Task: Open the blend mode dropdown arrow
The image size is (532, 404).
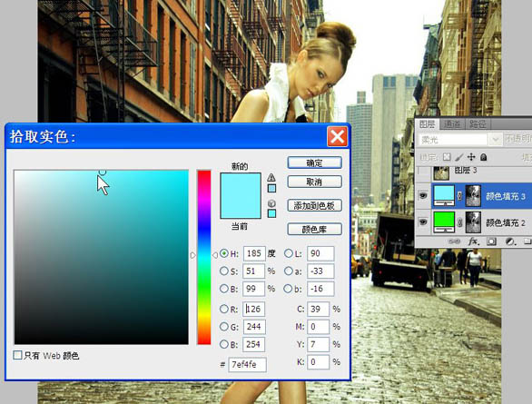Action: [x=496, y=140]
